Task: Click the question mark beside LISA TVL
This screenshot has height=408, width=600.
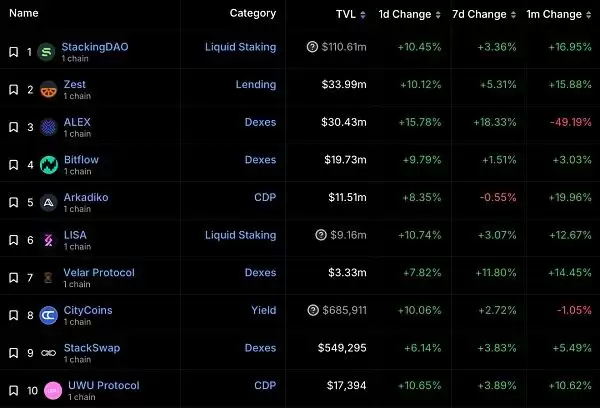Action: [x=320, y=235]
